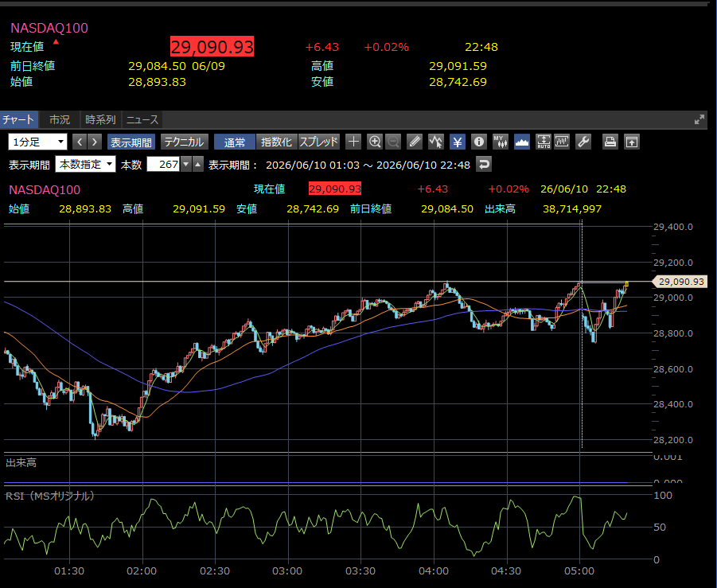The height and width of the screenshot is (588, 717).
Task: Open the MY chart settings icon
Action: 501,142
